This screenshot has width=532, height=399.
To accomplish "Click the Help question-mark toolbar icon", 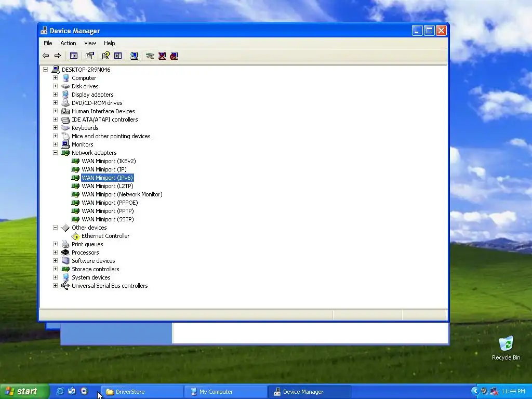I will (106, 56).
